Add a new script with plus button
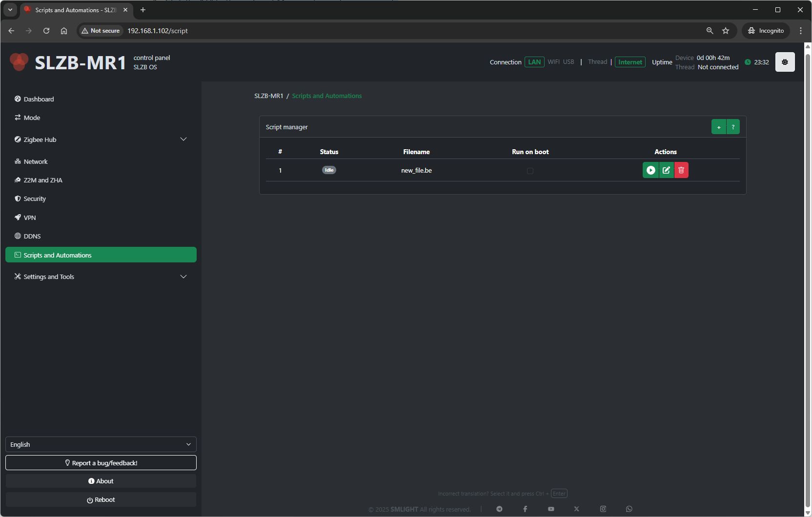 [718, 127]
